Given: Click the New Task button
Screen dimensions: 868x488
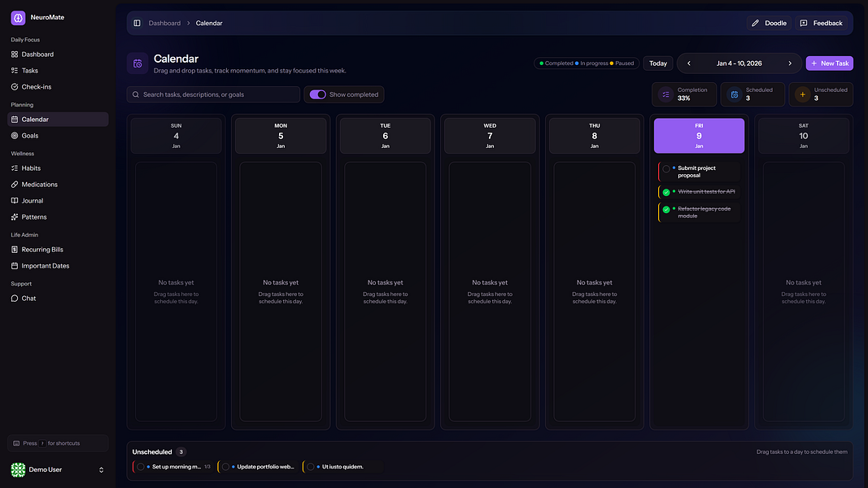Looking at the screenshot, I should pyautogui.click(x=829, y=63).
